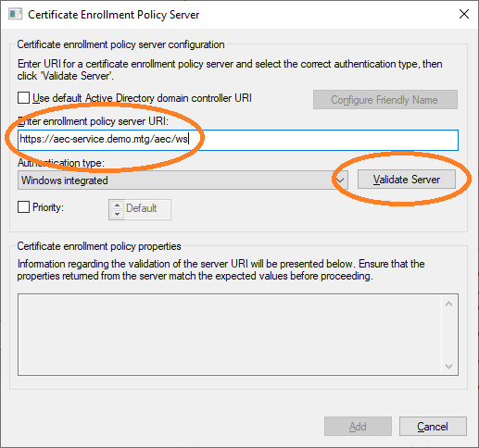Decrease priority with the spinner down arrow
Image resolution: width=479 pixels, height=448 pixels.
pos(118,214)
